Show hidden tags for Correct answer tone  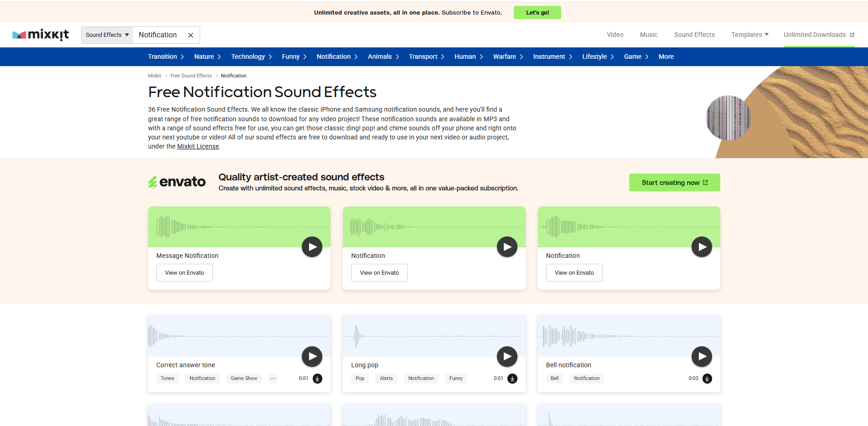[x=273, y=378]
